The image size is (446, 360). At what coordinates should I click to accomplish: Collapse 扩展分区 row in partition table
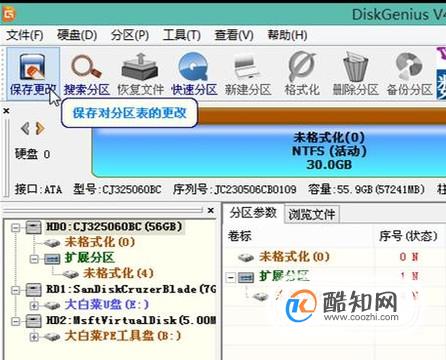tap(230, 277)
